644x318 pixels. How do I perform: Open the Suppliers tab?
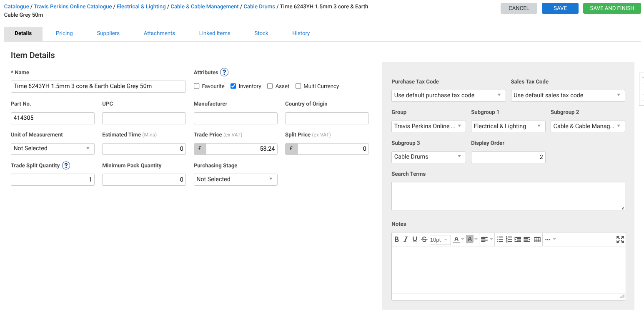pos(108,33)
